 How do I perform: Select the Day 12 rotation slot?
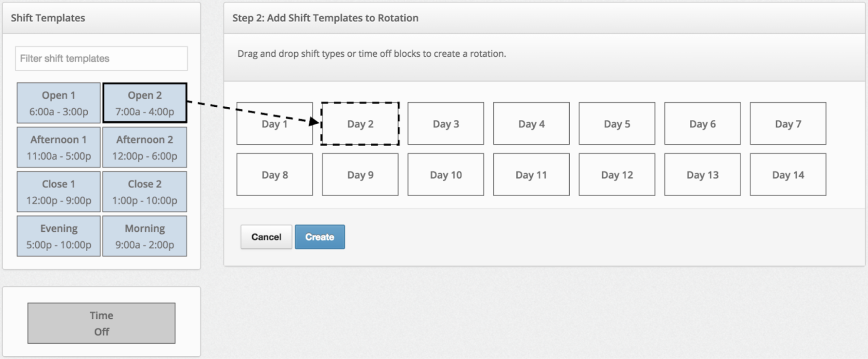coord(617,174)
